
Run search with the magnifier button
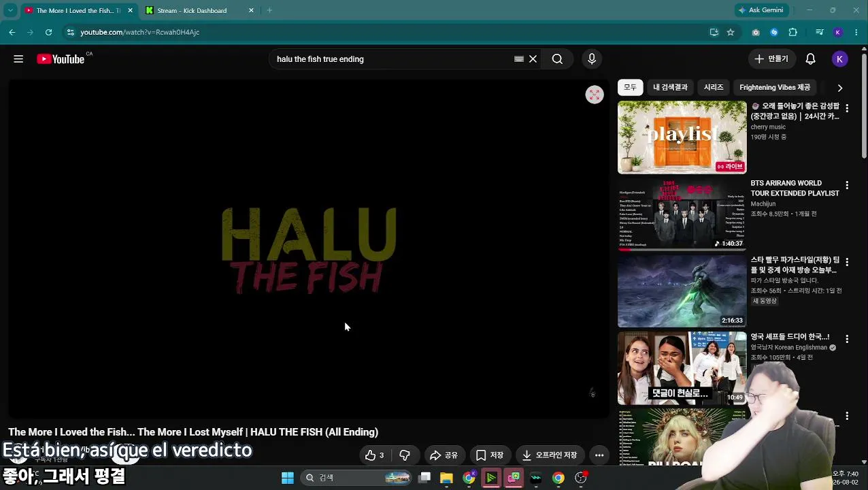(x=557, y=59)
